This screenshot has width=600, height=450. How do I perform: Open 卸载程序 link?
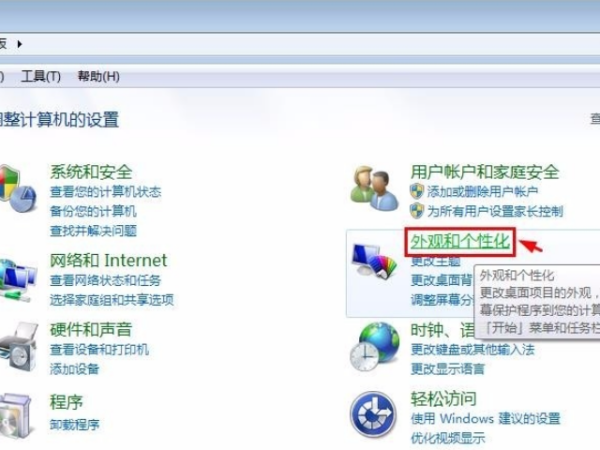(75, 424)
